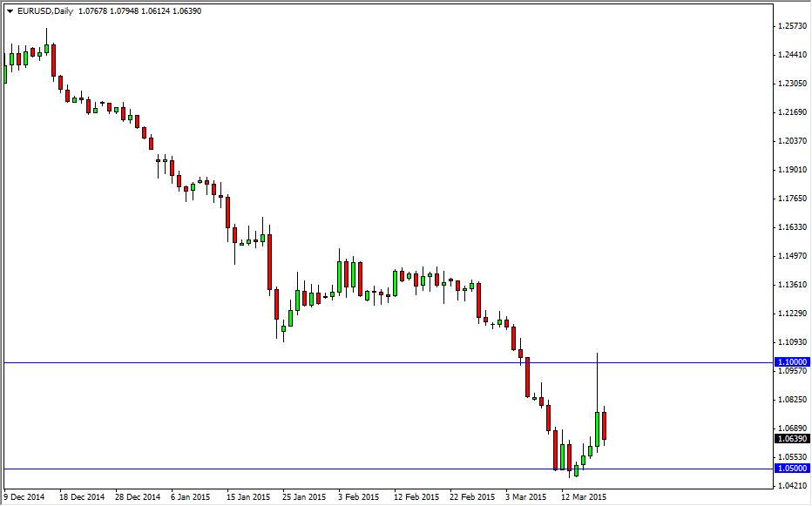Click the lower horizontal line at 1.05000
The height and width of the screenshot is (506, 812).
348,469
